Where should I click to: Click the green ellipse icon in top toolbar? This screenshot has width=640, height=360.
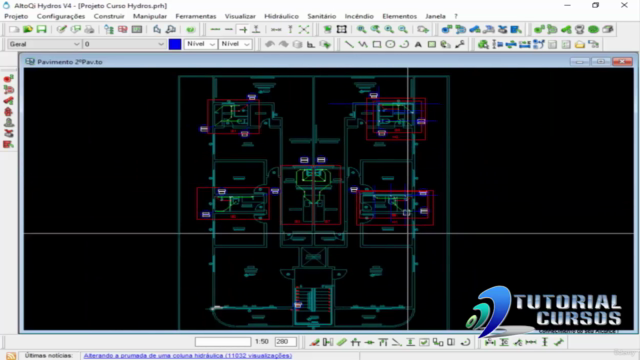593,29
